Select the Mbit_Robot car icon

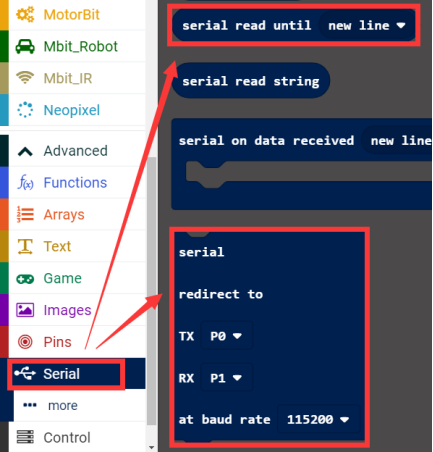[x=25, y=47]
